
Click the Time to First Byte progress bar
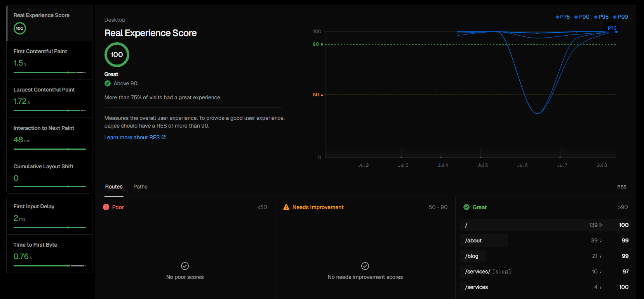(x=50, y=266)
